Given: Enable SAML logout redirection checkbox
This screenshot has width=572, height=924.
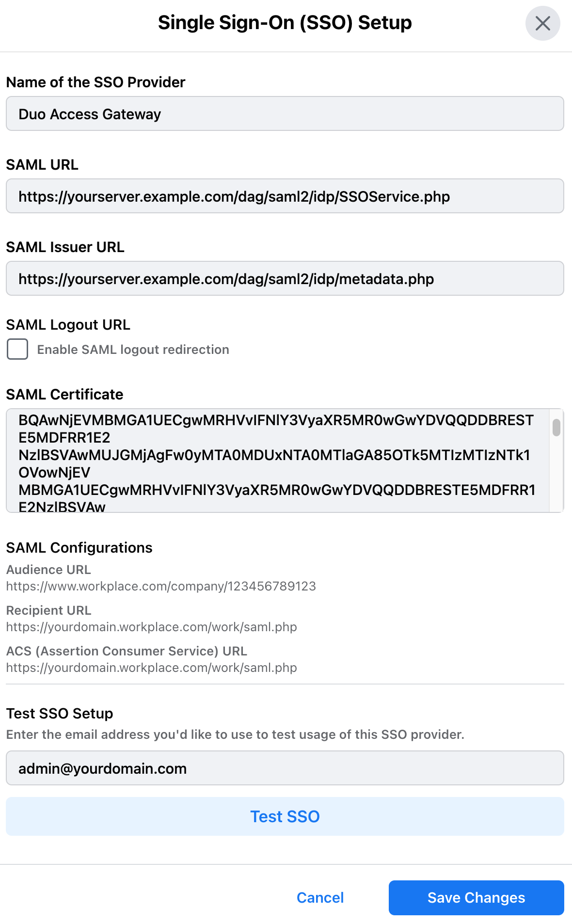Looking at the screenshot, I should [17, 350].
